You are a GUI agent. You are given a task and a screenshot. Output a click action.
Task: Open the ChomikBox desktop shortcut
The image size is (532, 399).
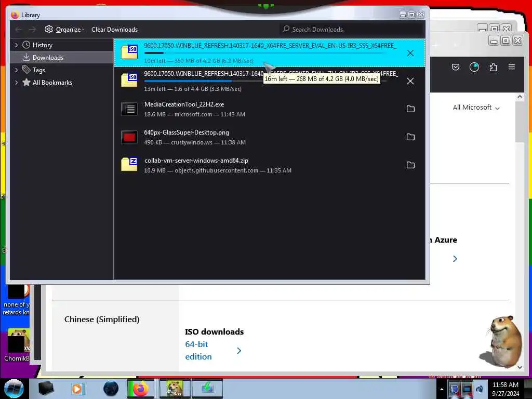pyautogui.click(x=17, y=345)
